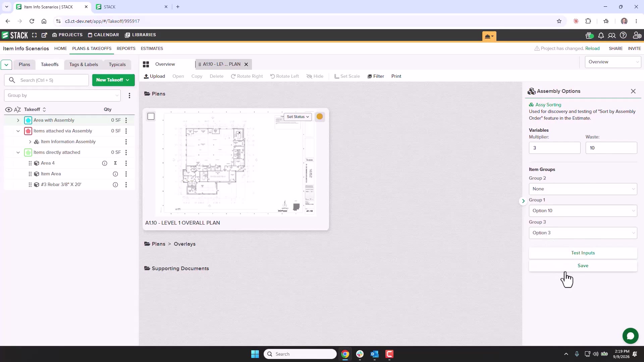Collapse Items attached via Assembly

18,131
